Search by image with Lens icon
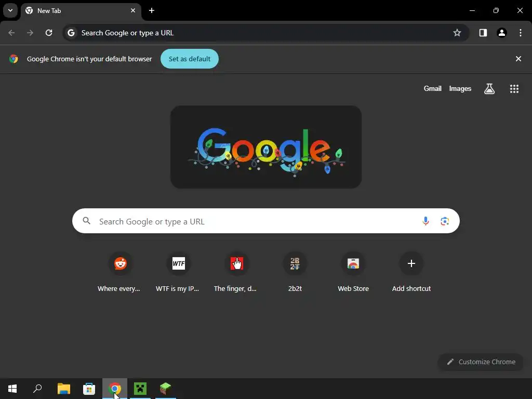 [x=445, y=221]
